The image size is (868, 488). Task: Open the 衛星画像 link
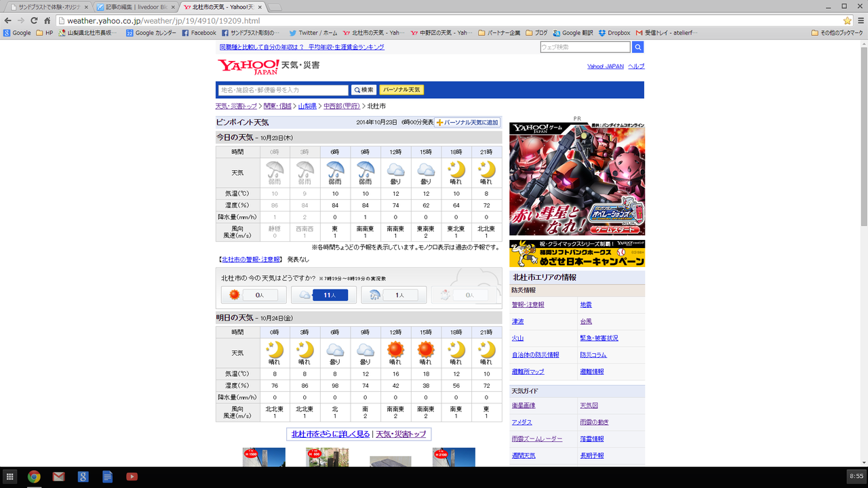[x=524, y=405]
